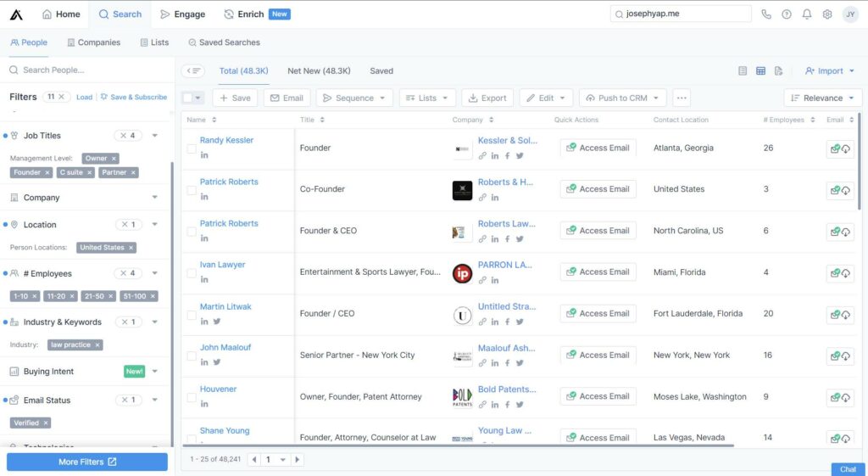Expand the Company filter
The width and height of the screenshot is (868, 476).
pos(155,197)
